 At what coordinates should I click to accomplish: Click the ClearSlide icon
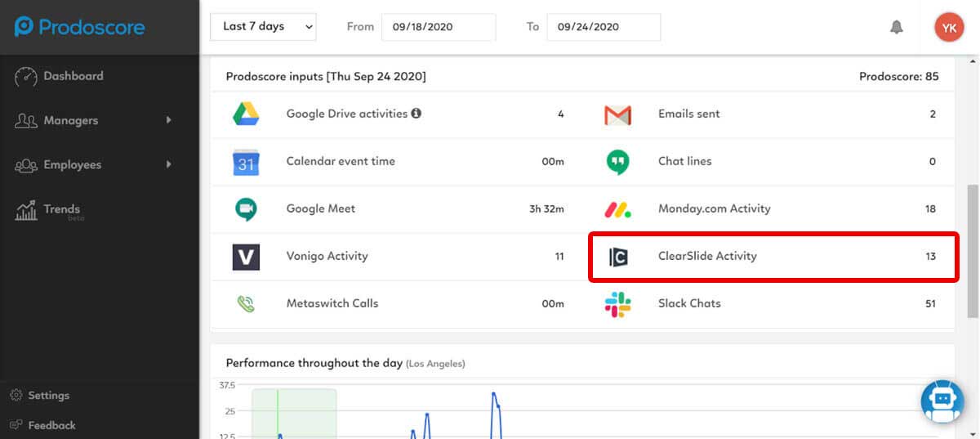[x=617, y=257]
